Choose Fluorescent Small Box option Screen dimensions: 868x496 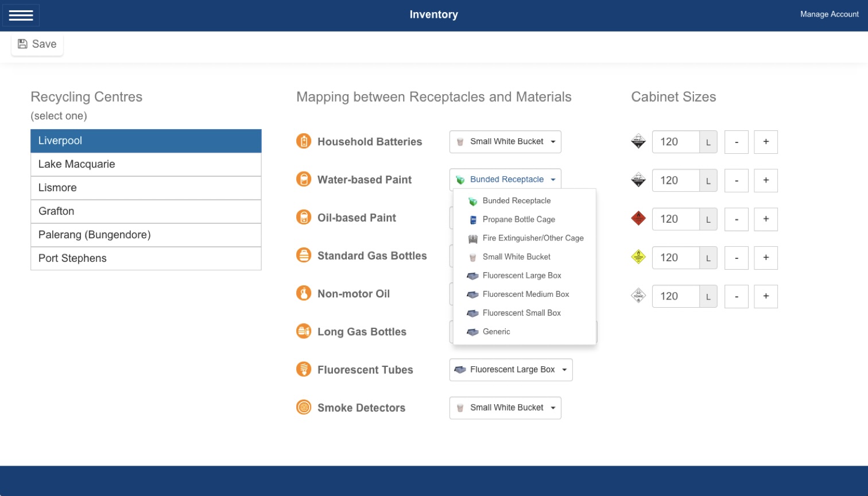[x=525, y=313]
